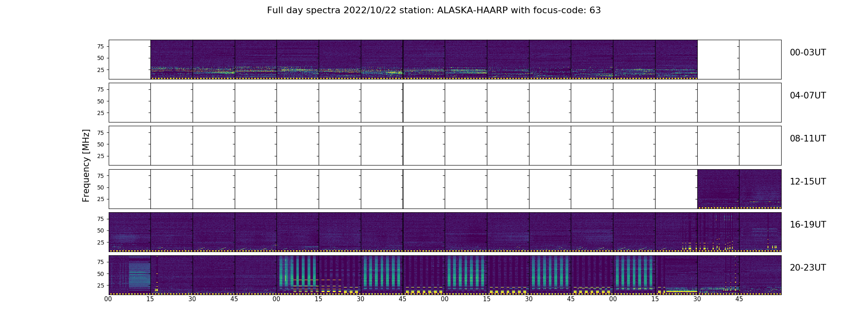Select the 25 tick label of the 20-23UT row
This screenshot has width=868, height=331.
pos(100,285)
